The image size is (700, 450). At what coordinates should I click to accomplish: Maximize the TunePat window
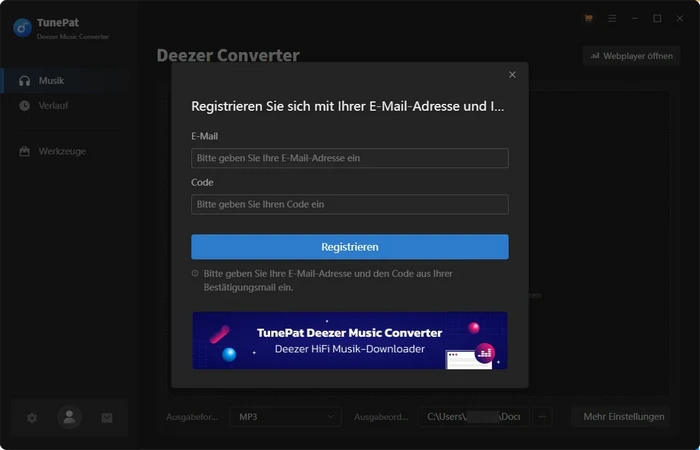tap(657, 18)
